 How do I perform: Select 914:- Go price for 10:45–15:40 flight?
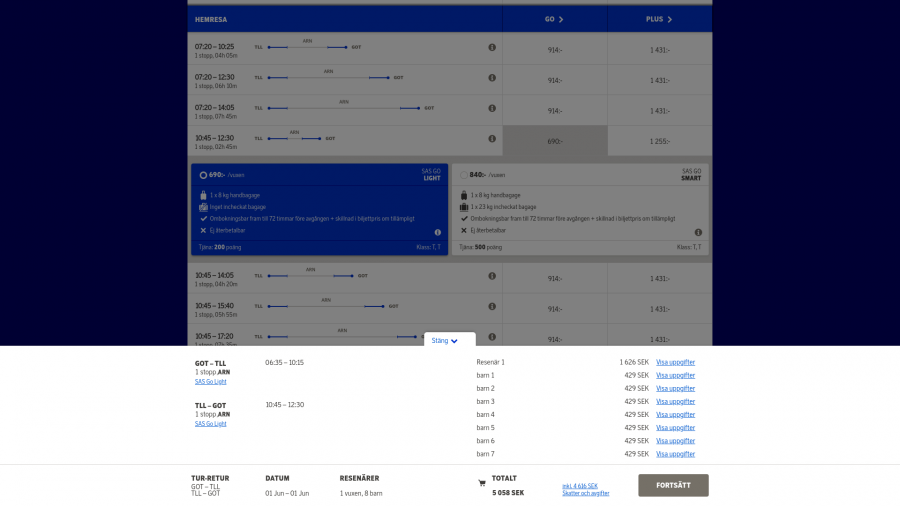pos(555,309)
